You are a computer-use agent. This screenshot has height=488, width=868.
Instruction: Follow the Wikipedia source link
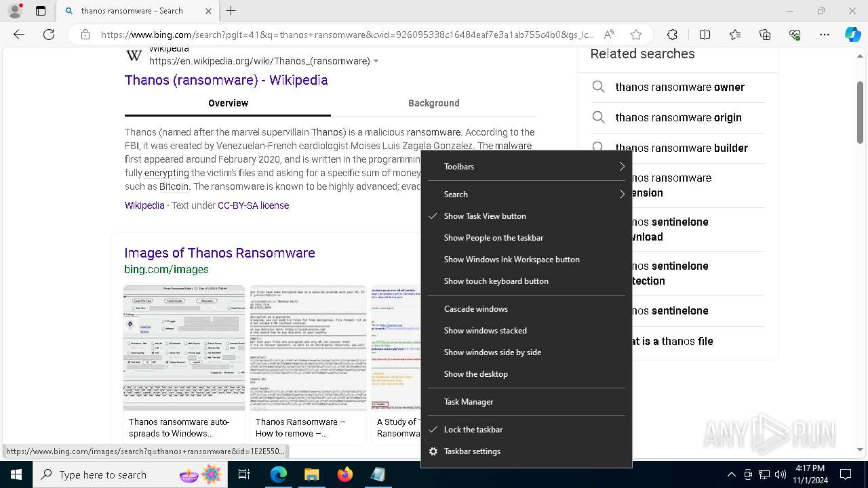[144, 205]
